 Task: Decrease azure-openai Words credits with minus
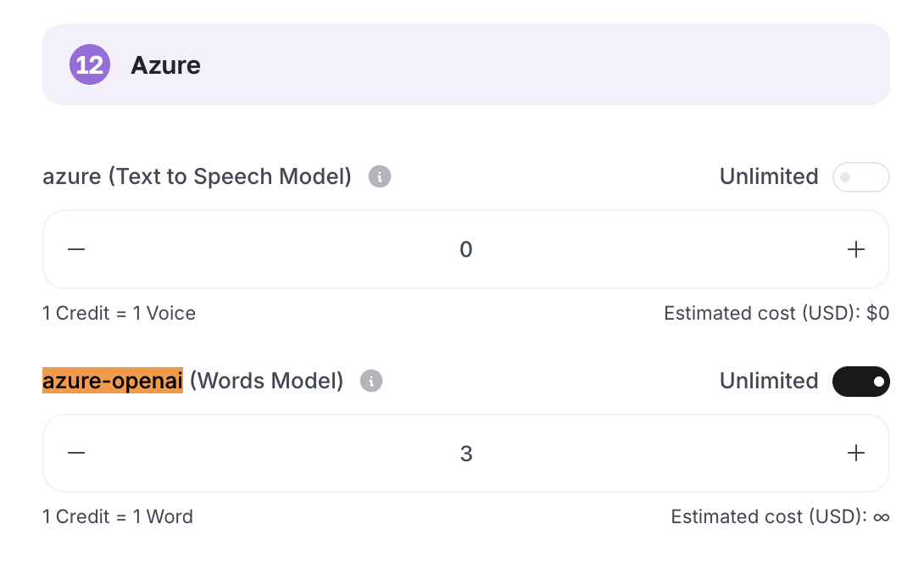point(76,453)
